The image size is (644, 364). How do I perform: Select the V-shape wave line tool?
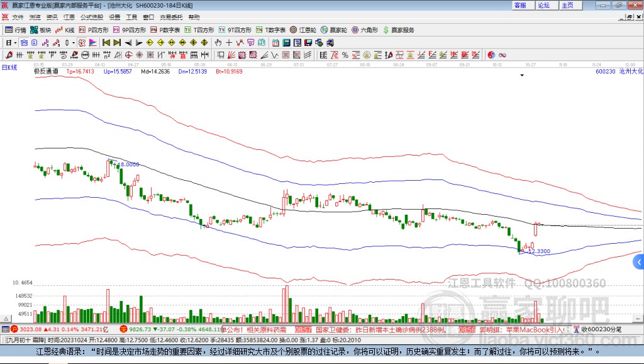point(274,55)
